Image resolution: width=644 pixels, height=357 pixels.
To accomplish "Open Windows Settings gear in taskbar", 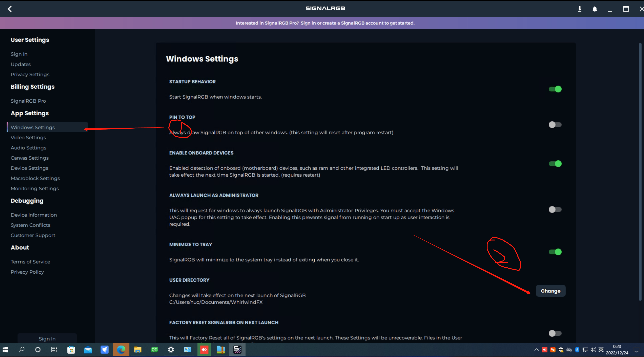I will click(x=171, y=350).
